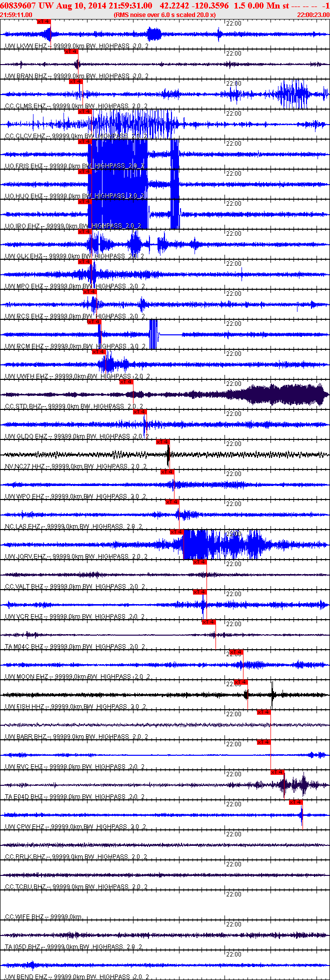Select the pick marker on VCR trace
The height and width of the screenshot is (980, 330).
click(199, 592)
